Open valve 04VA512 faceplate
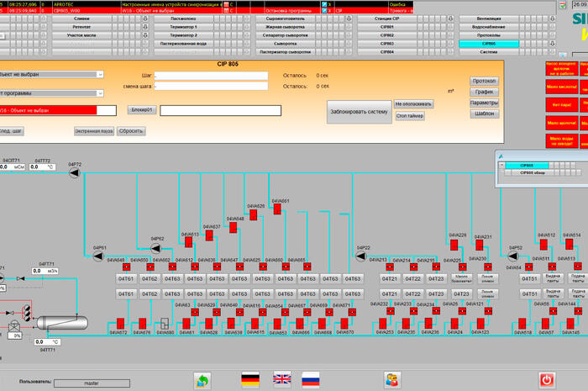Image resolution: width=588 pixels, height=391 pixels. click(x=543, y=245)
